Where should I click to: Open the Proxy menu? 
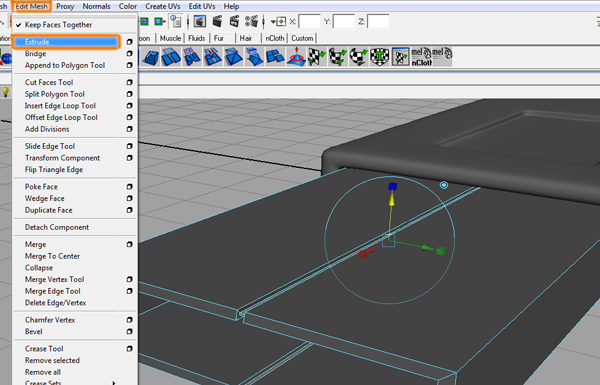point(65,7)
